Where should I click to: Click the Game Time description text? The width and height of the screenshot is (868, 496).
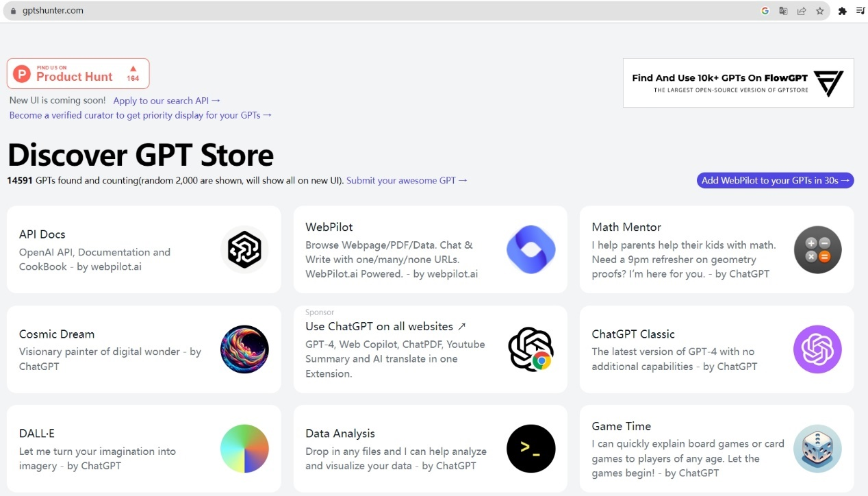[688, 458]
